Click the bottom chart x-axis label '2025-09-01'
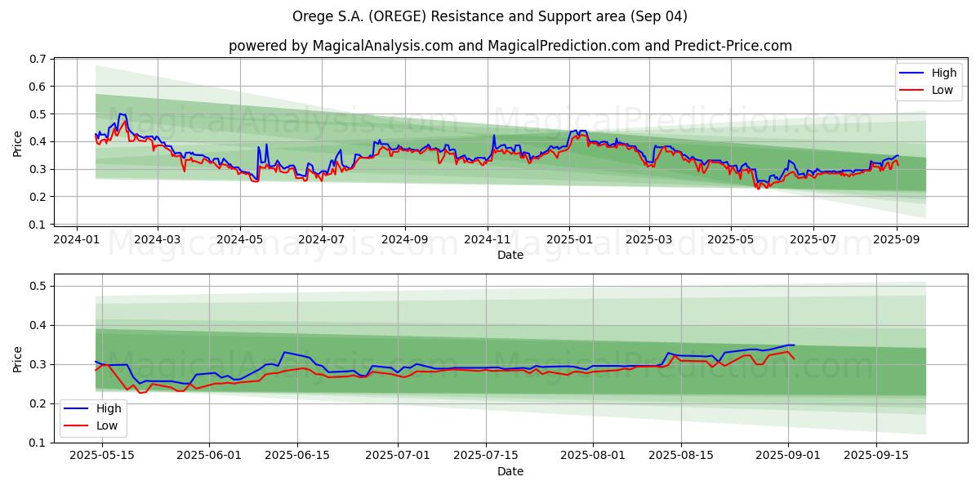This screenshot has height=490, width=980. tap(788, 457)
